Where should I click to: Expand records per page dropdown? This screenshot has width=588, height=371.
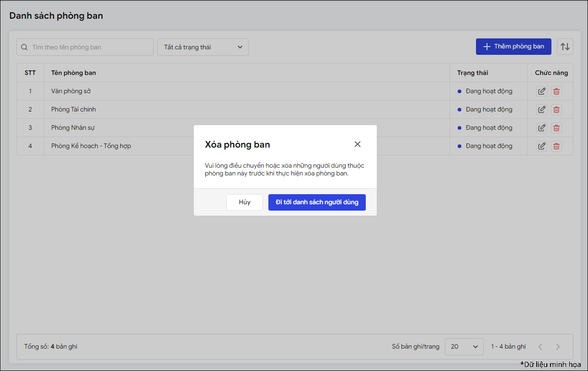click(464, 347)
